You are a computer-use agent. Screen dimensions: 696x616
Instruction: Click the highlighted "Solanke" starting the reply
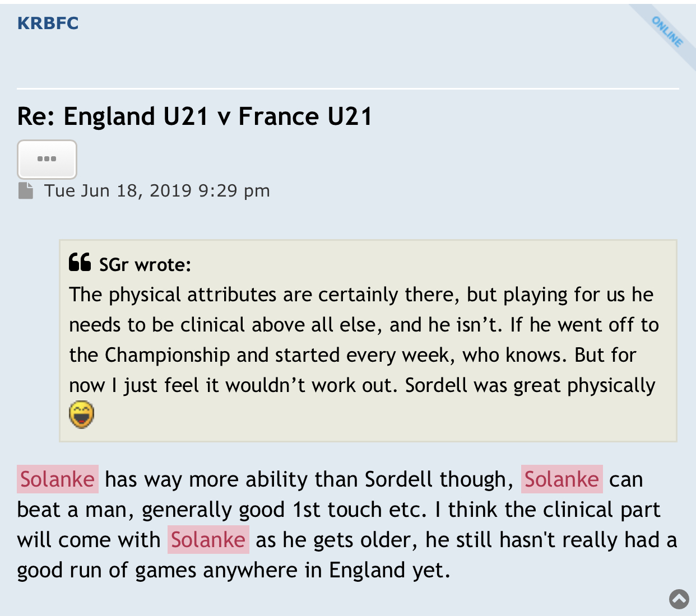click(x=58, y=479)
